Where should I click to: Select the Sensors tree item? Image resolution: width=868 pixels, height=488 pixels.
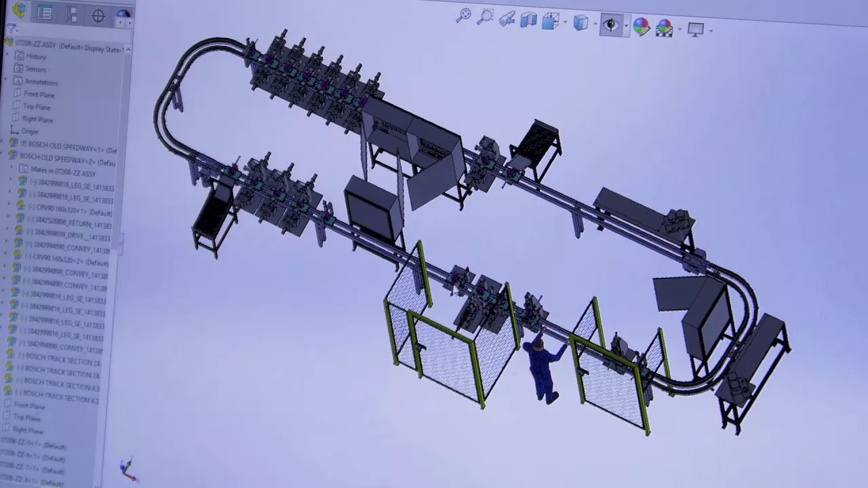(x=31, y=68)
